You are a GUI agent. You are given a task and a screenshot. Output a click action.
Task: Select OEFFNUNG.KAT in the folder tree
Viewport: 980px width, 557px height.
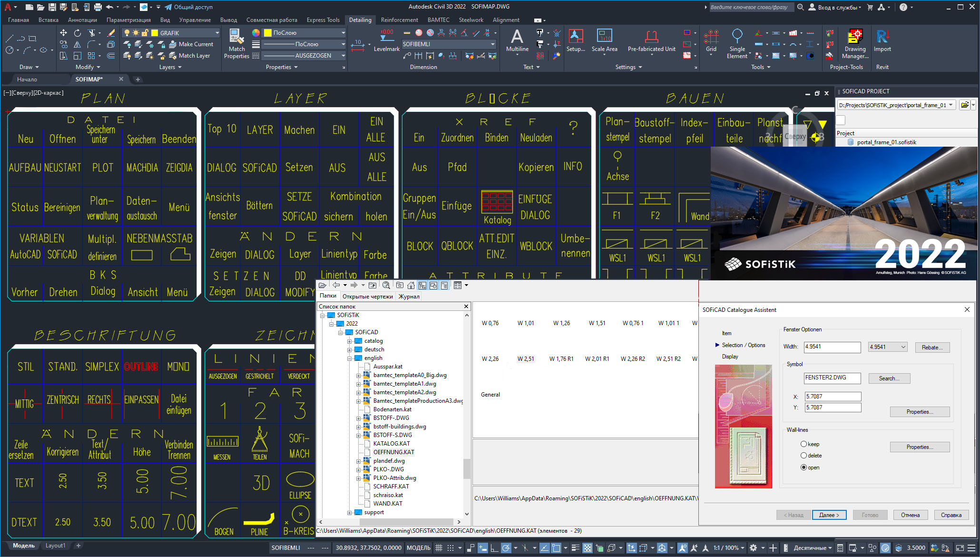click(x=393, y=452)
